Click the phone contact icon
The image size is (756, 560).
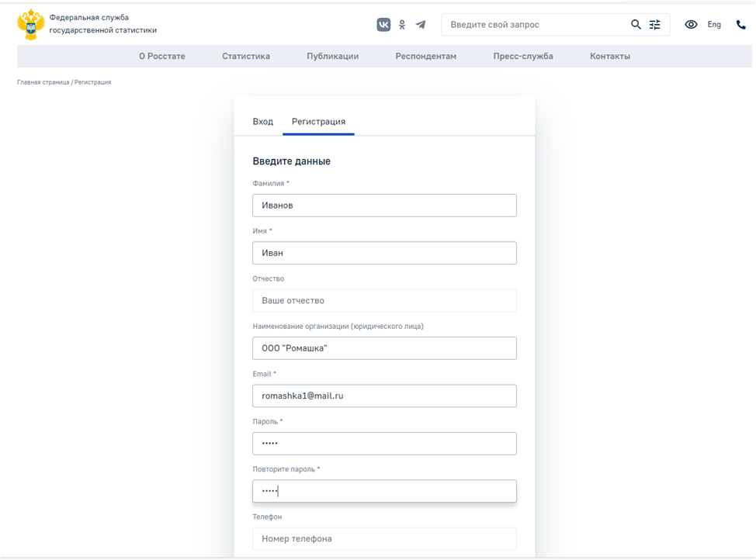point(741,25)
